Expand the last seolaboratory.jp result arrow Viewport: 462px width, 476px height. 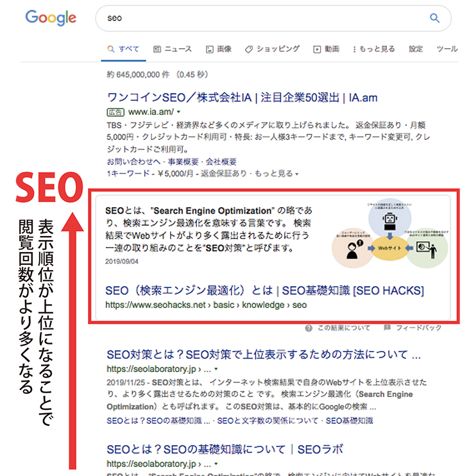pos(216,464)
